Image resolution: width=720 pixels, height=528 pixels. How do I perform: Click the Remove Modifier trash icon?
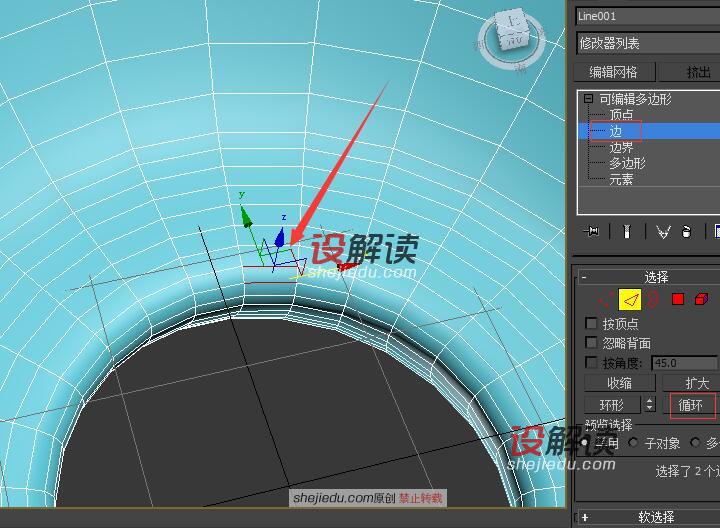[x=686, y=232]
